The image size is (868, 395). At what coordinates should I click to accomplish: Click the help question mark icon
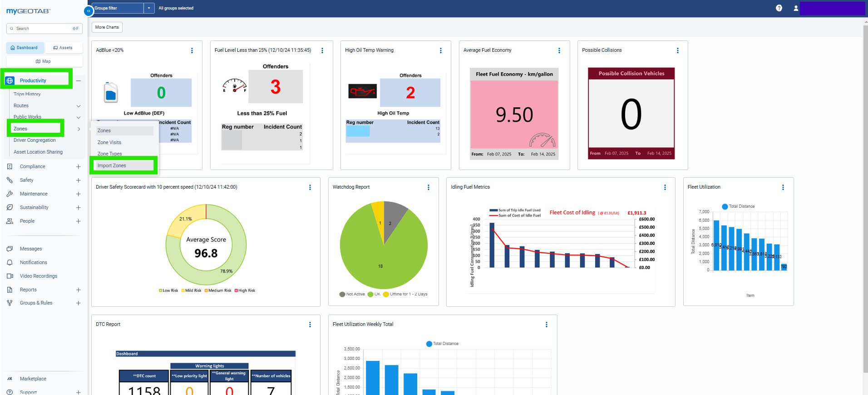[x=779, y=8]
